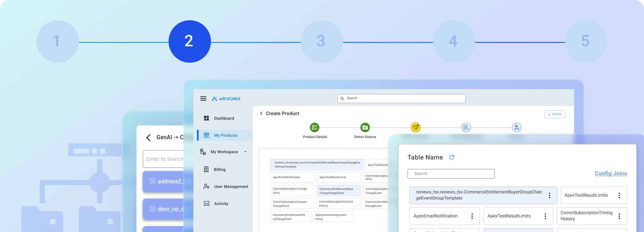
Task: Click the Billing receipt icon
Action: [x=206, y=169]
